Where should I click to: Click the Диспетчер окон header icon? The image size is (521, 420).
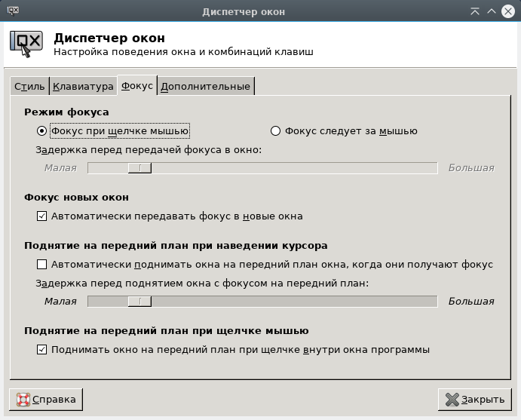point(26,44)
